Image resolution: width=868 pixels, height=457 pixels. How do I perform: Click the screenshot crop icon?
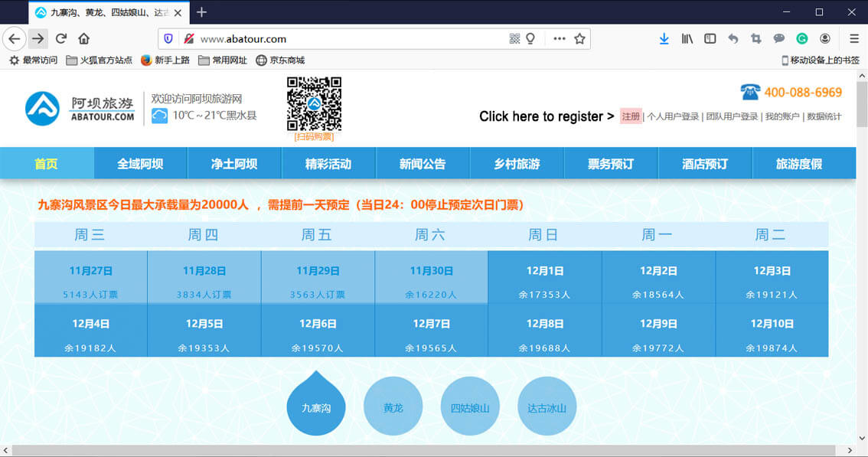tap(755, 39)
